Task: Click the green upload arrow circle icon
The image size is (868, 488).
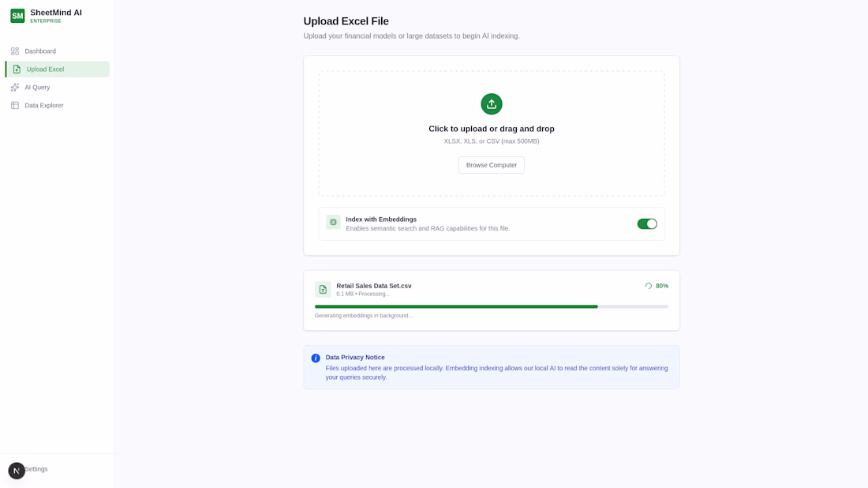Action: (x=491, y=104)
